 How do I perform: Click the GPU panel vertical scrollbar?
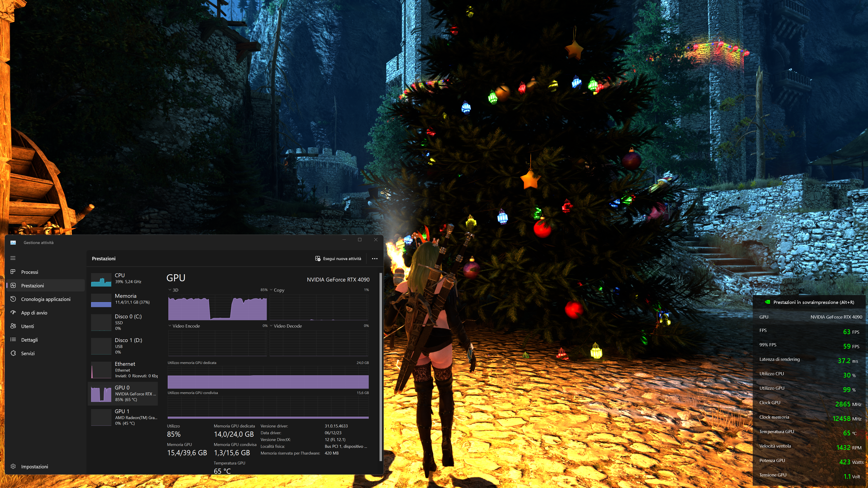click(x=381, y=366)
